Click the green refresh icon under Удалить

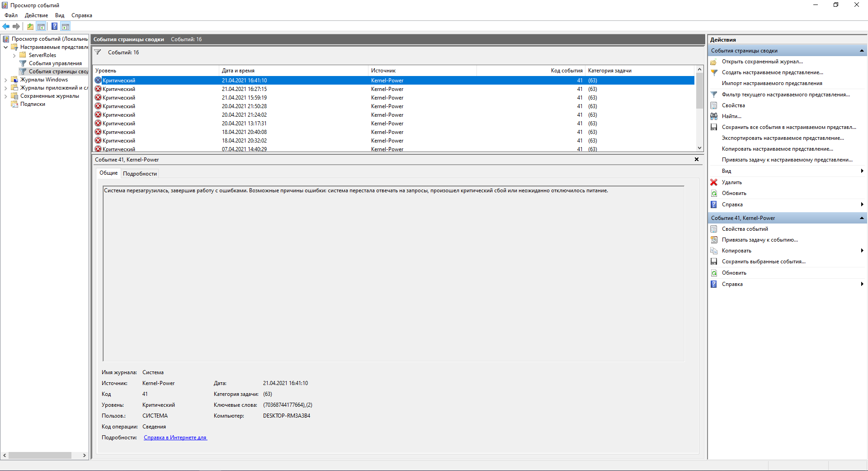[x=714, y=193]
